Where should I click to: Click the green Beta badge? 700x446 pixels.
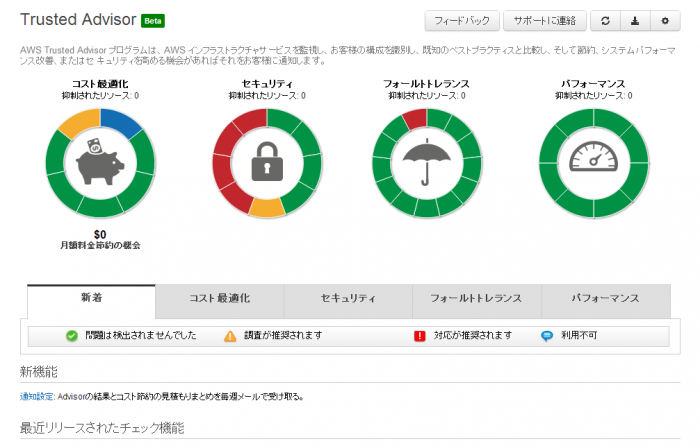153,21
